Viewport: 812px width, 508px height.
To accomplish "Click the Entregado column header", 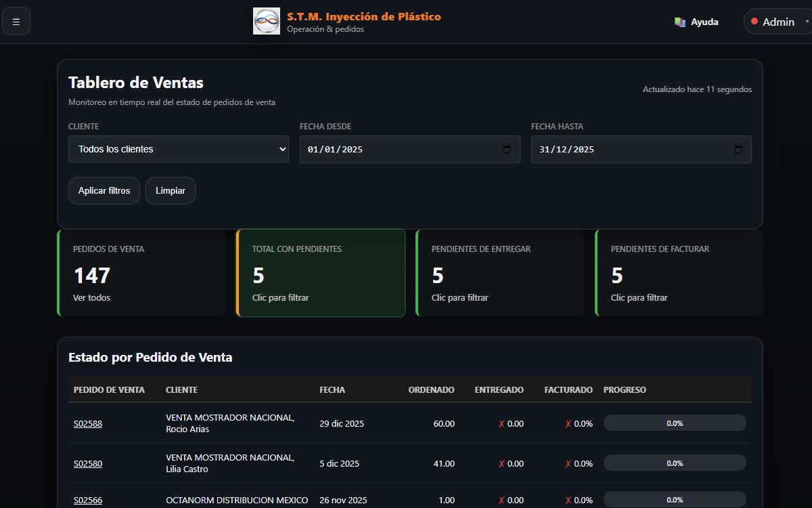I will 499,389.
